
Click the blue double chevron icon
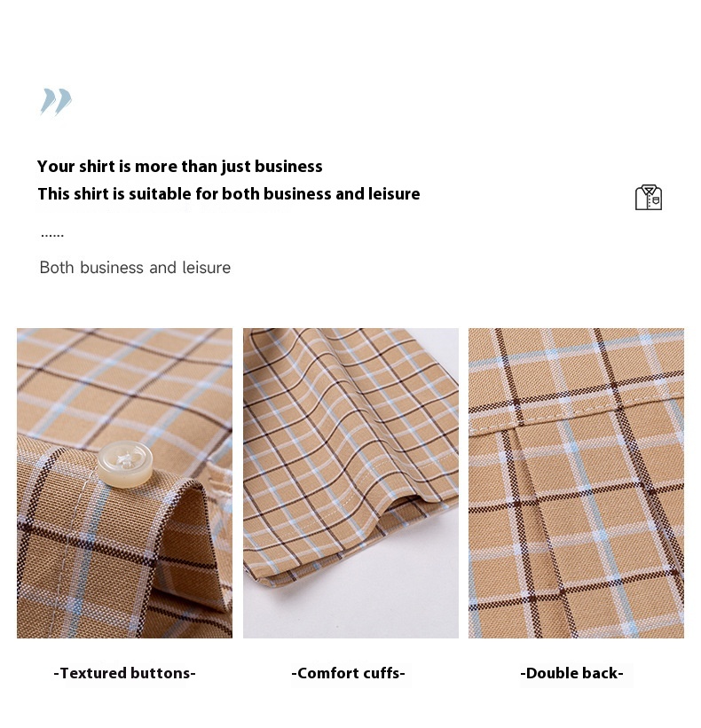[56, 101]
